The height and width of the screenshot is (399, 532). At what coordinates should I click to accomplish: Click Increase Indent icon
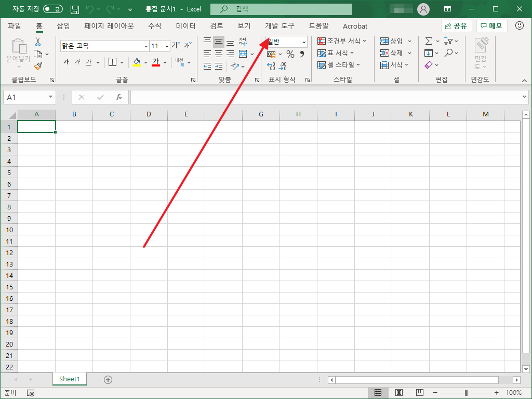pos(219,66)
